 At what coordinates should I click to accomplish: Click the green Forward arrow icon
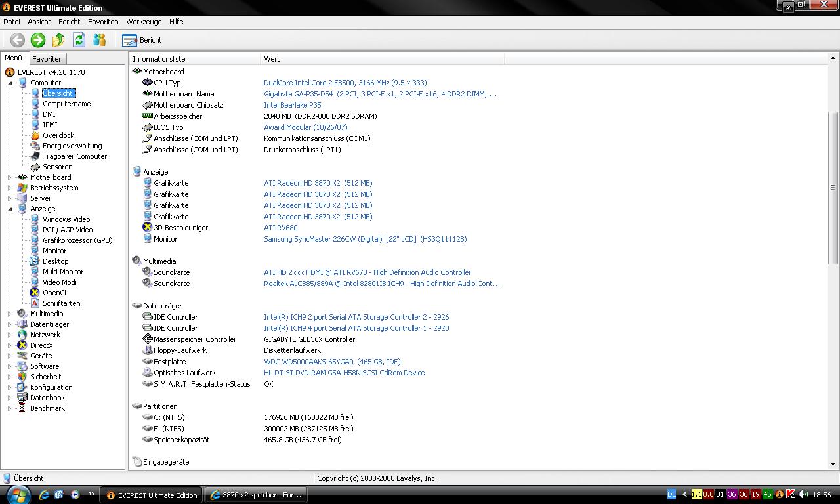point(38,40)
